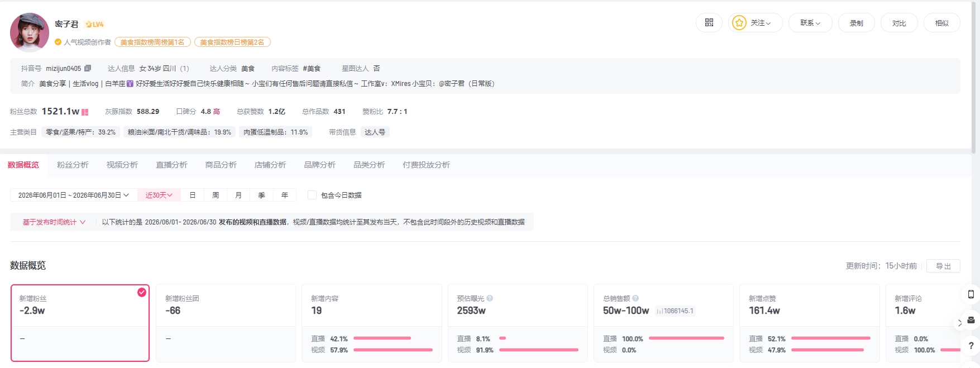The height and width of the screenshot is (368, 980).
Task: Open the mobile phone icon in sidebar
Action: click(971, 294)
